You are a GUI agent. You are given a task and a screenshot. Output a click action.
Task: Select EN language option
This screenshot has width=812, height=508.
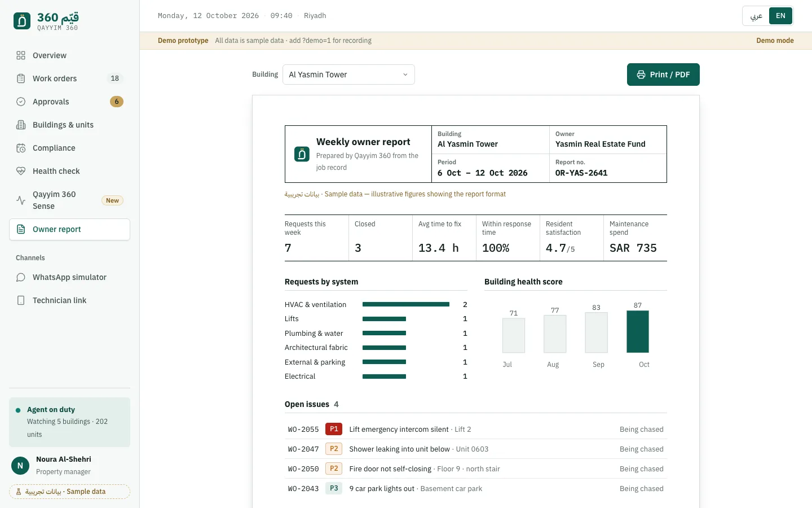pyautogui.click(x=780, y=16)
